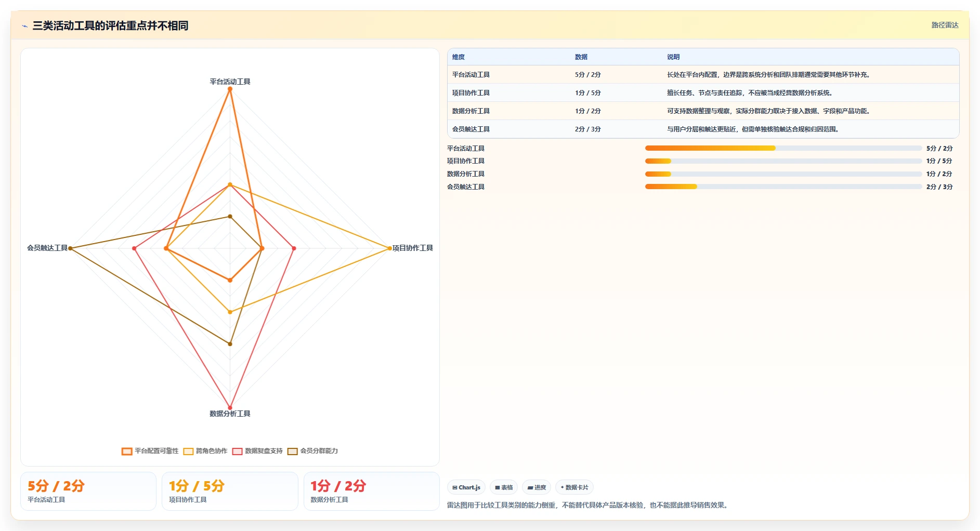Image resolution: width=980 pixels, height=531 pixels.
Task: Click the 平台活动工具 radar axis label
Action: point(230,82)
